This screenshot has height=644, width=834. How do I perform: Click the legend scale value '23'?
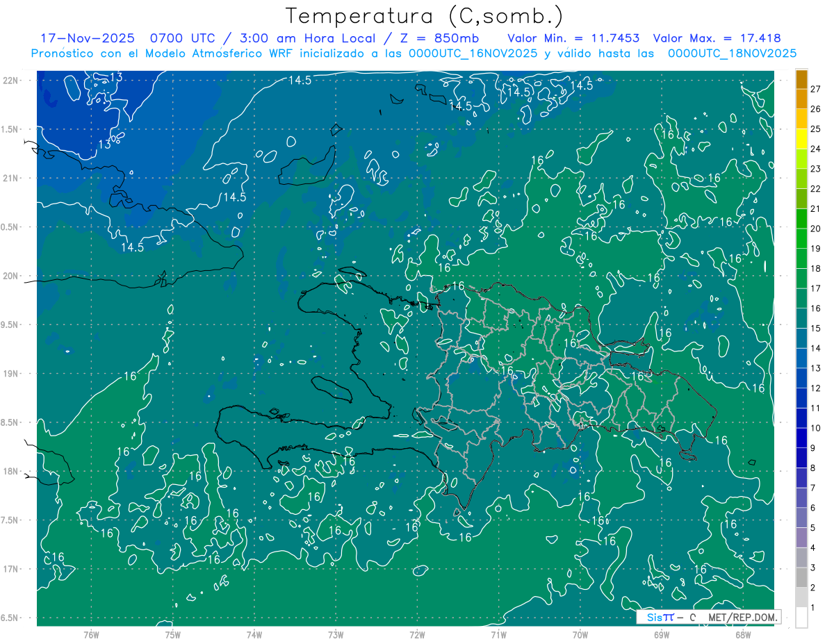coord(816,169)
